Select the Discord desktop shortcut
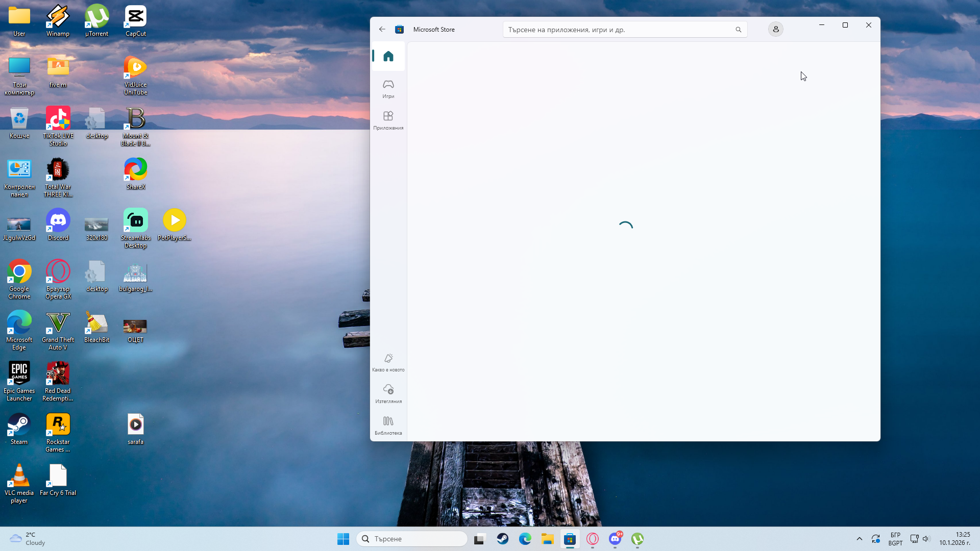The image size is (980, 551). point(58,224)
